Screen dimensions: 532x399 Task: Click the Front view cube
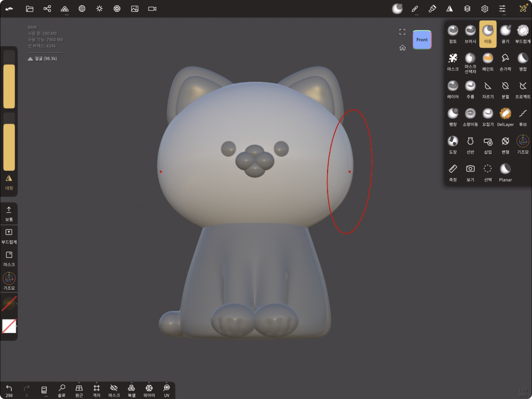pos(422,40)
